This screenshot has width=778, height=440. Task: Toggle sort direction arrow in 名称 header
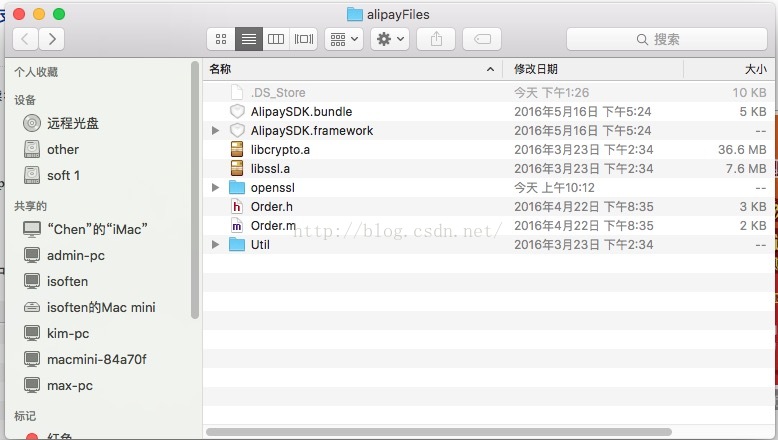pos(490,69)
